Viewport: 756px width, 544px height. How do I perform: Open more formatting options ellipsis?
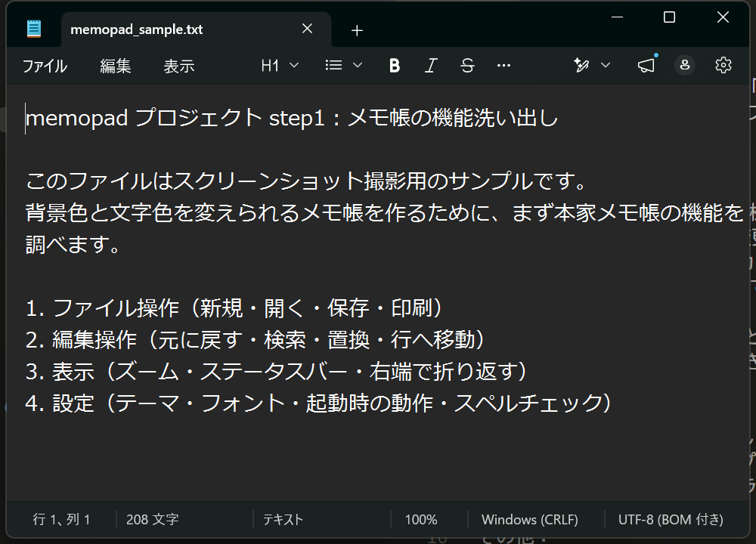(503, 65)
